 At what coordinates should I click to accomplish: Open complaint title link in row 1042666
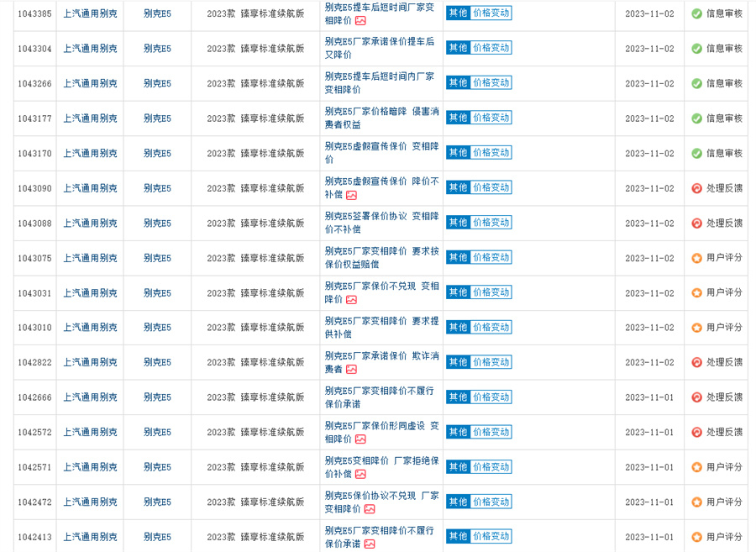click(x=380, y=397)
